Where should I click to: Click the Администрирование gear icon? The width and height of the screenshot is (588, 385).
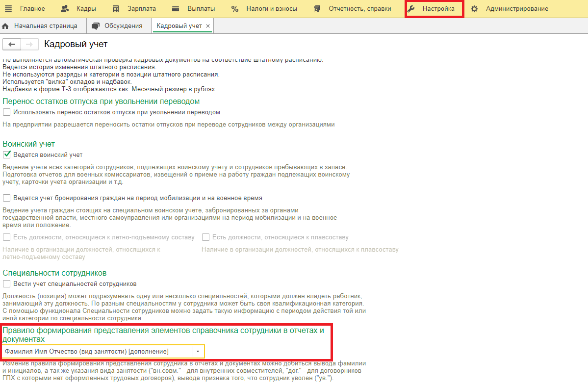474,9
